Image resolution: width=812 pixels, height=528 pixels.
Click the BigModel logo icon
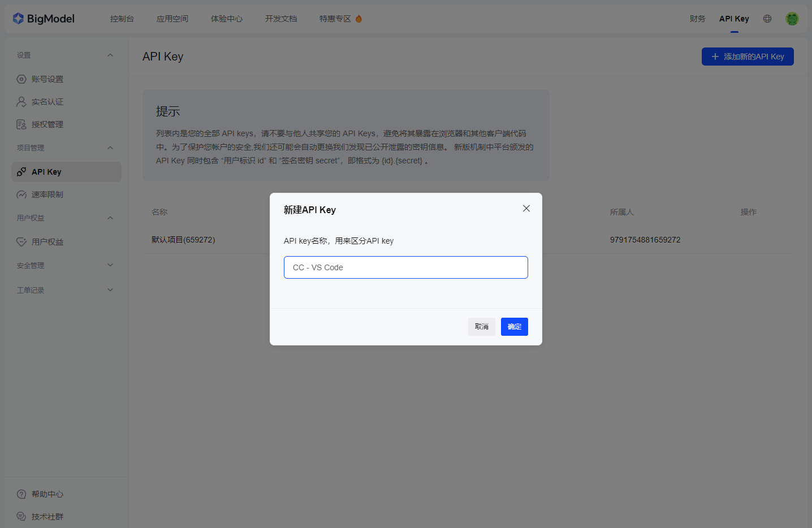(18, 19)
